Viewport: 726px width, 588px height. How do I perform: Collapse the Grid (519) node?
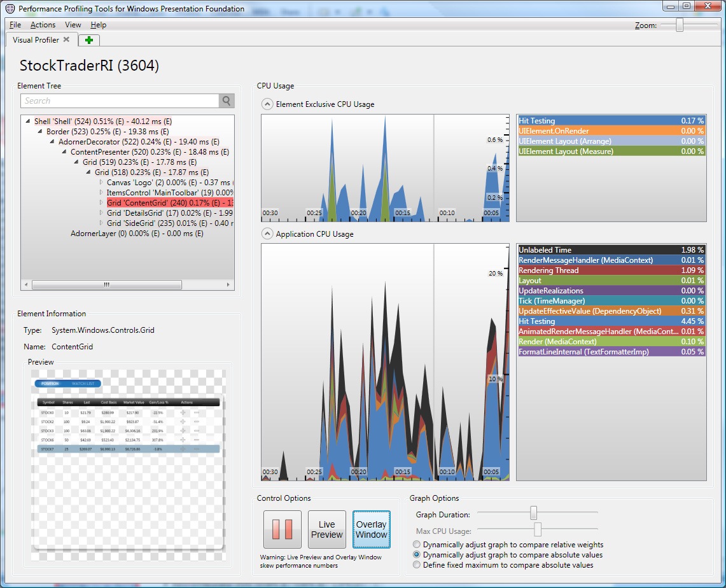[76, 162]
